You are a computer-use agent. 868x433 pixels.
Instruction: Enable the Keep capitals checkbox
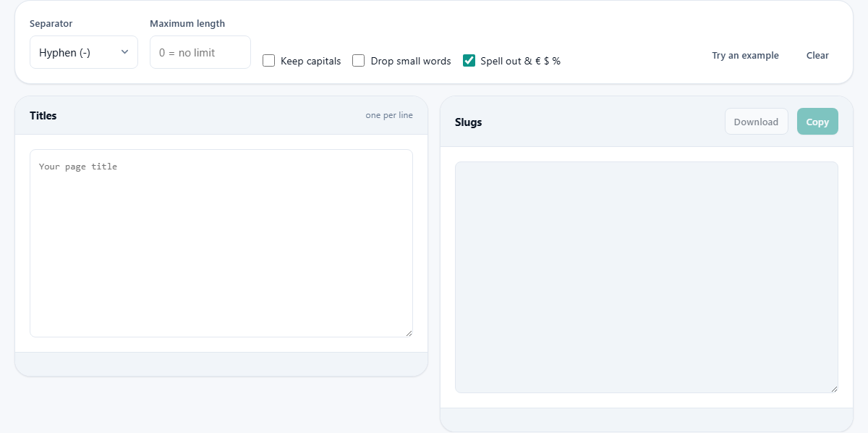[268, 61]
